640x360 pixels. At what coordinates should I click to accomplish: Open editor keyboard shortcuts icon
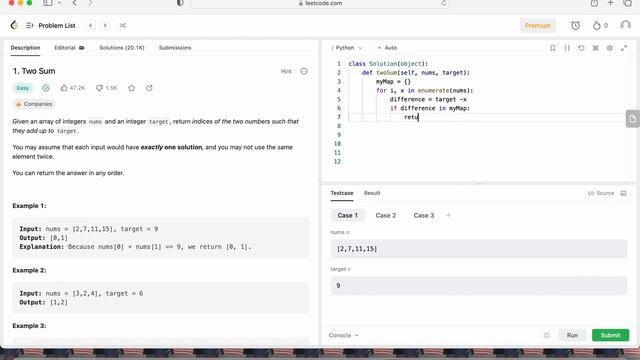[x=596, y=48]
